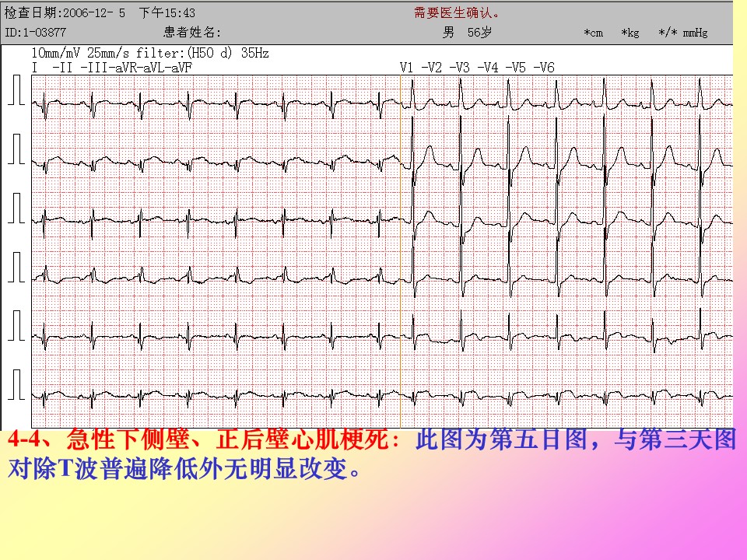Screen dimensions: 747x560
Task: Click the calibration pulse of the fourth trace
Action: [x=16, y=267]
